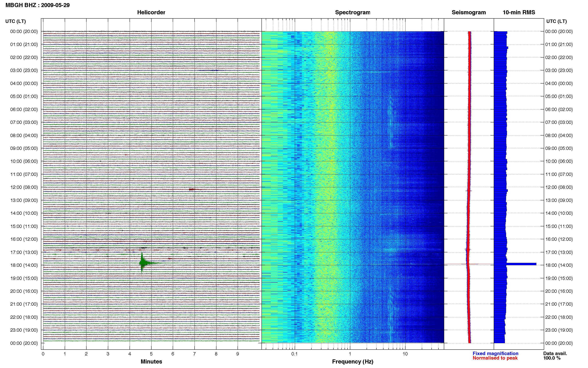Select the 10-min RMS panel heading
This screenshot has height=368, width=588.
tap(519, 12)
